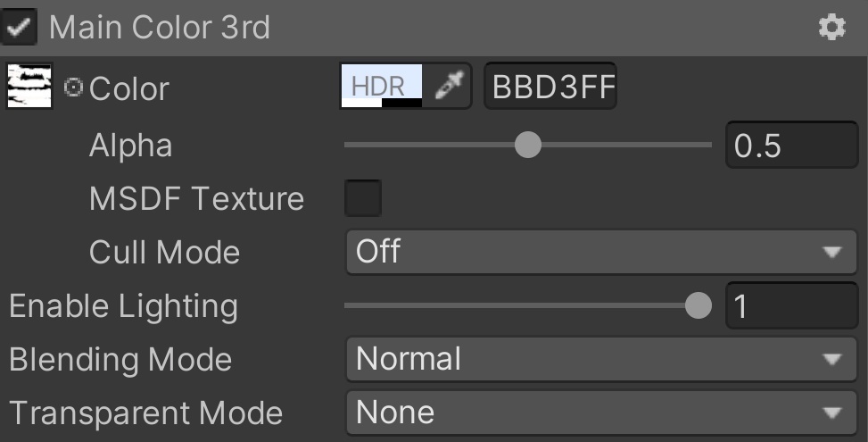Click the Color property label
Image resolution: width=868 pixels, height=442 pixels.
[128, 88]
